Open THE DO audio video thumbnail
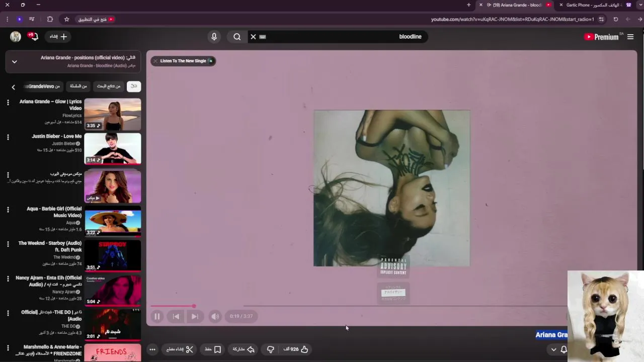 tap(113, 325)
